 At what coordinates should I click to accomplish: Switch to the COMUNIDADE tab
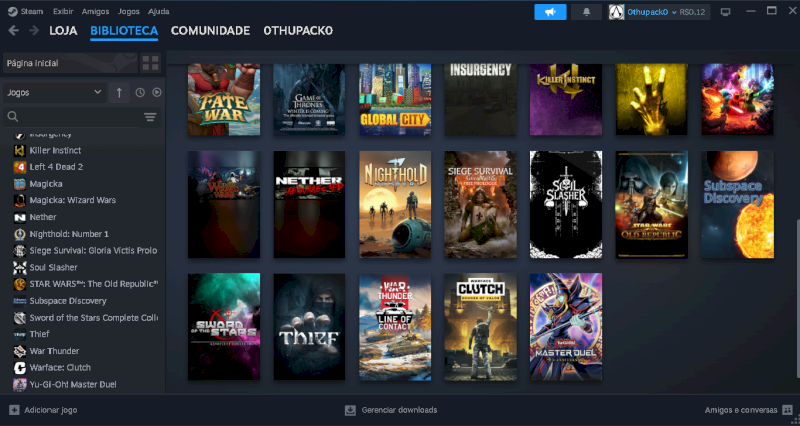coord(210,31)
